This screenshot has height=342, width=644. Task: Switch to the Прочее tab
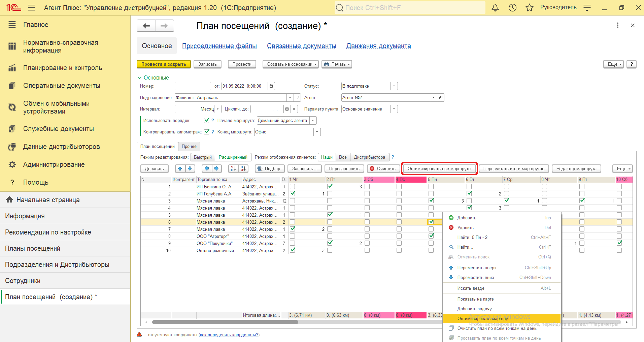point(189,146)
